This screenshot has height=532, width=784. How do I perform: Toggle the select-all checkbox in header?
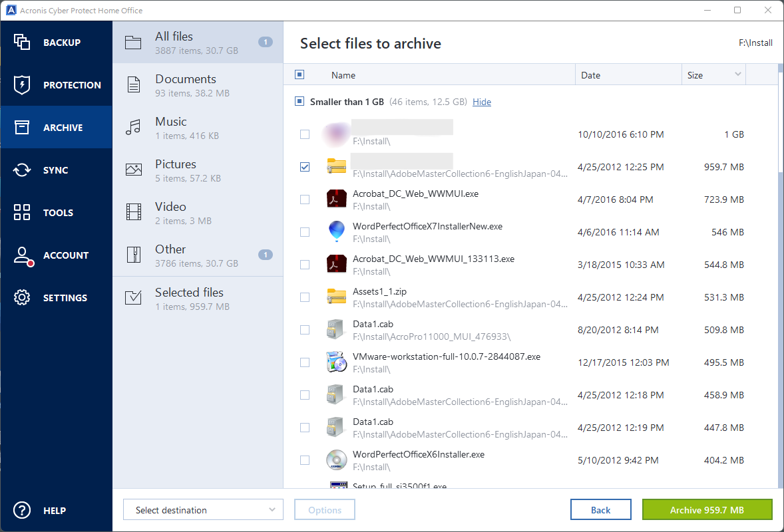(x=299, y=75)
